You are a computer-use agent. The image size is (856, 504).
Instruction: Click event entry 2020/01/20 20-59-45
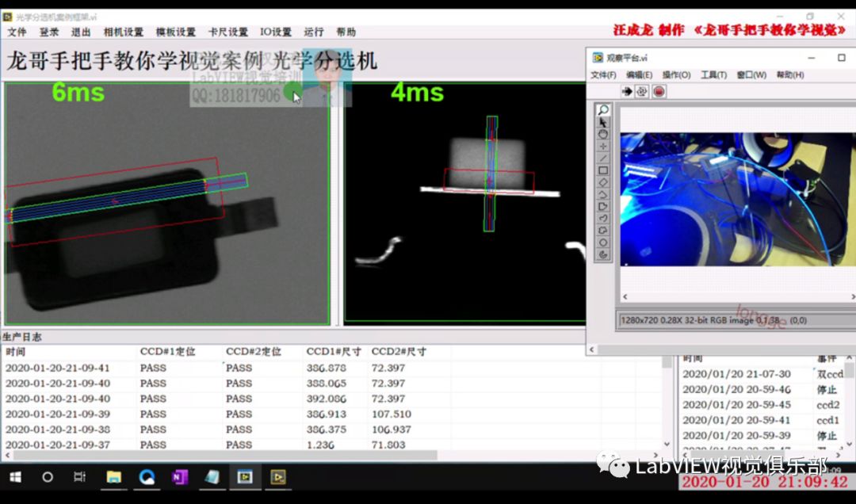(x=736, y=405)
